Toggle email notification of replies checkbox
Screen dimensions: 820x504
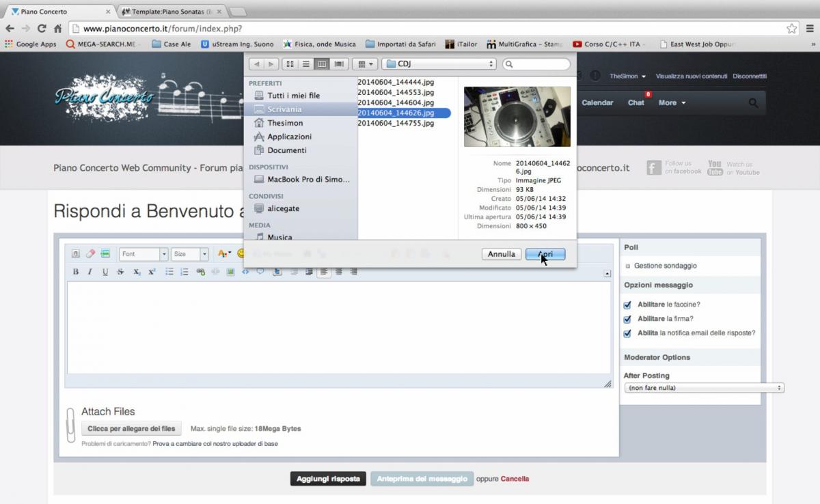627,333
